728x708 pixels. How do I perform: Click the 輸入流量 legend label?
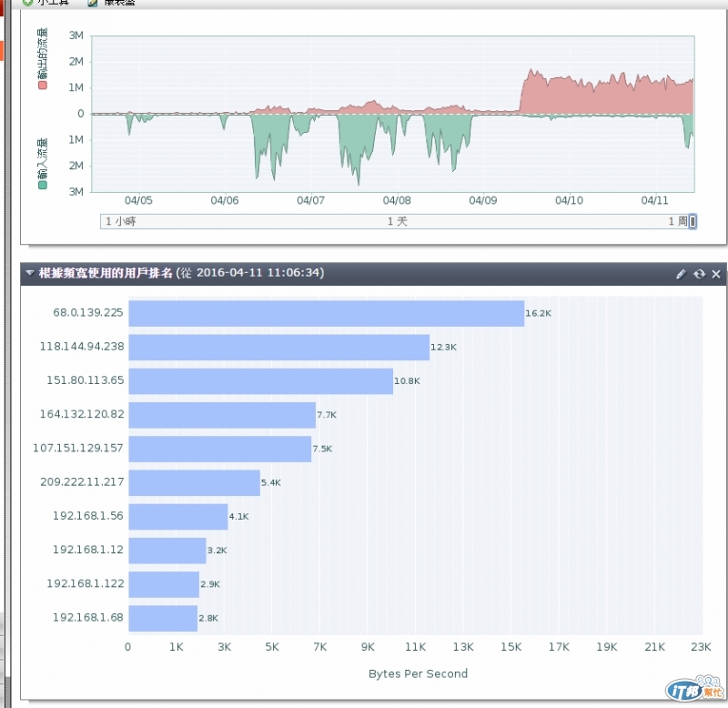click(42, 158)
